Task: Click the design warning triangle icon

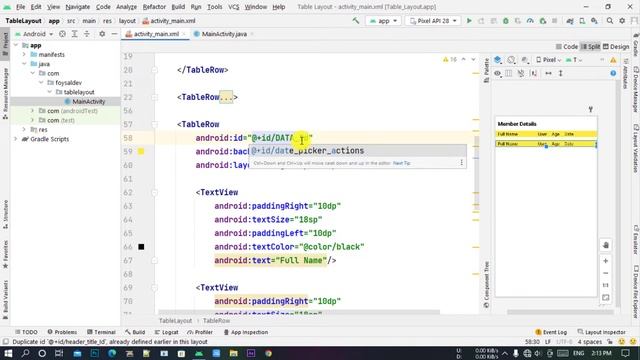Action: tap(613, 60)
